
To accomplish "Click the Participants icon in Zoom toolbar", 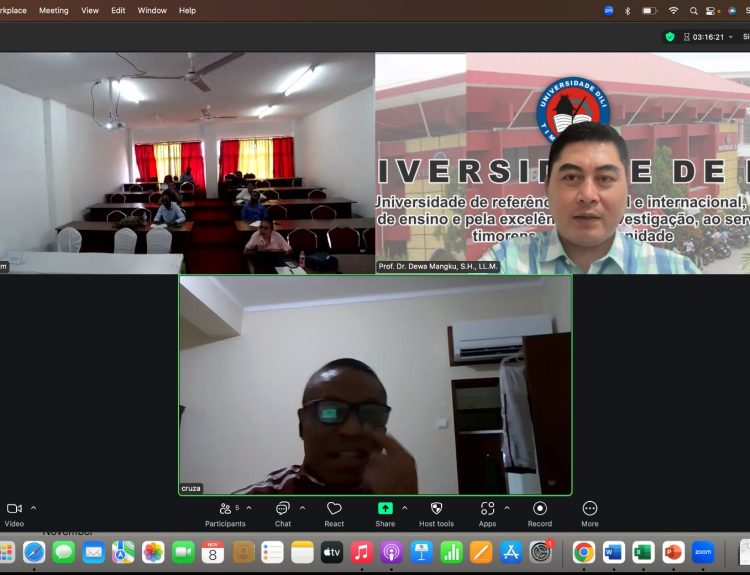I will point(225,509).
